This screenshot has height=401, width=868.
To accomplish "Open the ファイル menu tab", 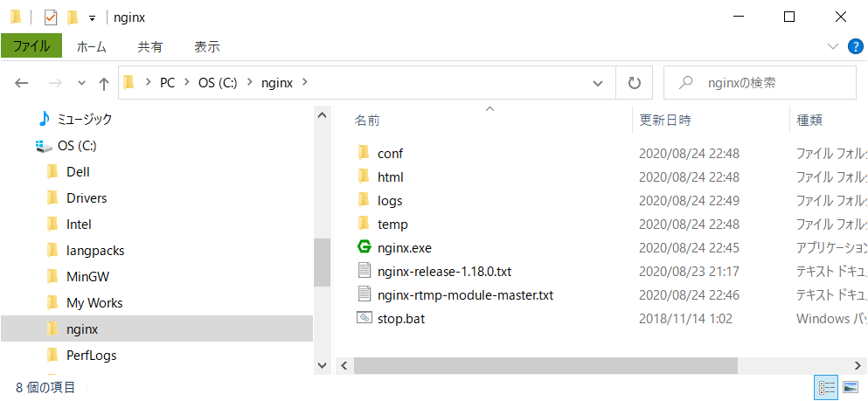I will click(x=31, y=47).
